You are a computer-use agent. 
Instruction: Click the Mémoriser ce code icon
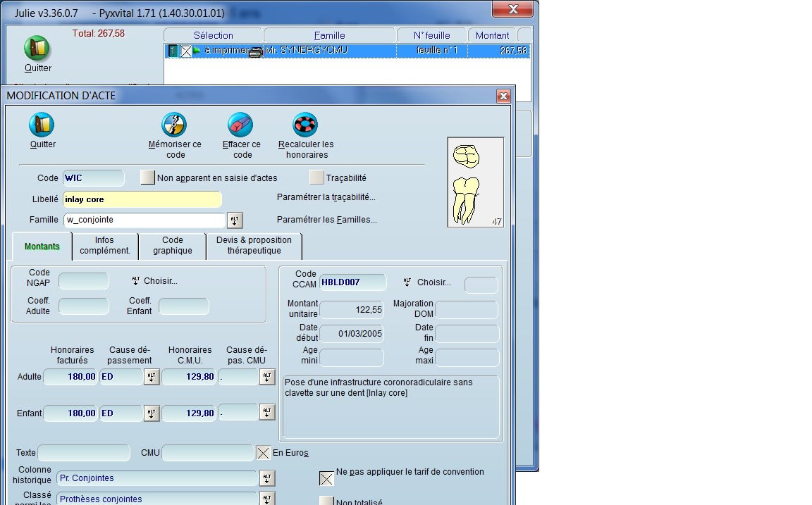pos(174,125)
